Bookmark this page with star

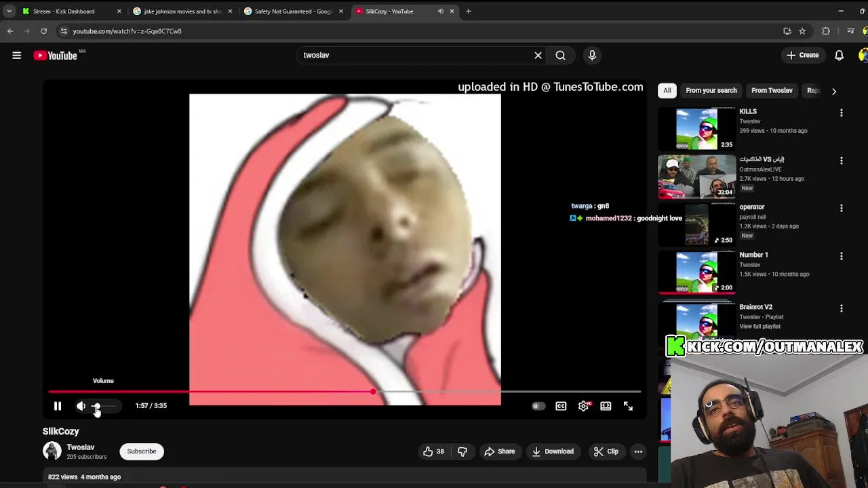(x=802, y=31)
